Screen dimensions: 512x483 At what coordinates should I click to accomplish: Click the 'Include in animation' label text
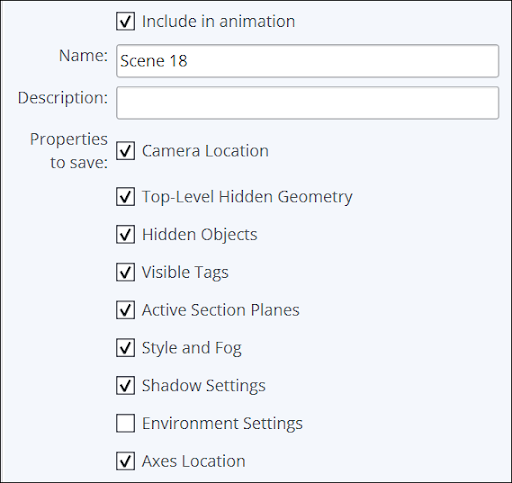[218, 21]
